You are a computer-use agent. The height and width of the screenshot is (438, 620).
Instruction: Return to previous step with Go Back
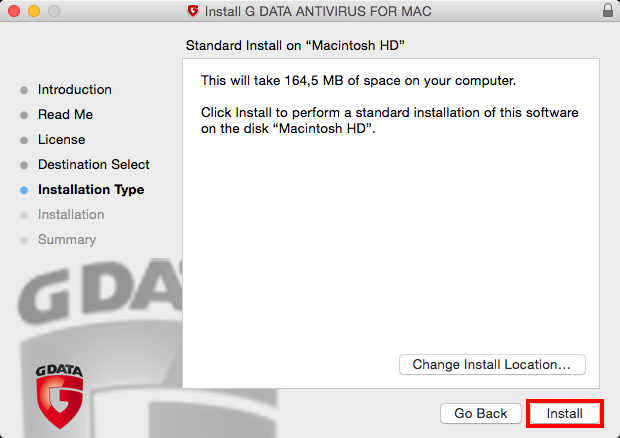(x=480, y=413)
